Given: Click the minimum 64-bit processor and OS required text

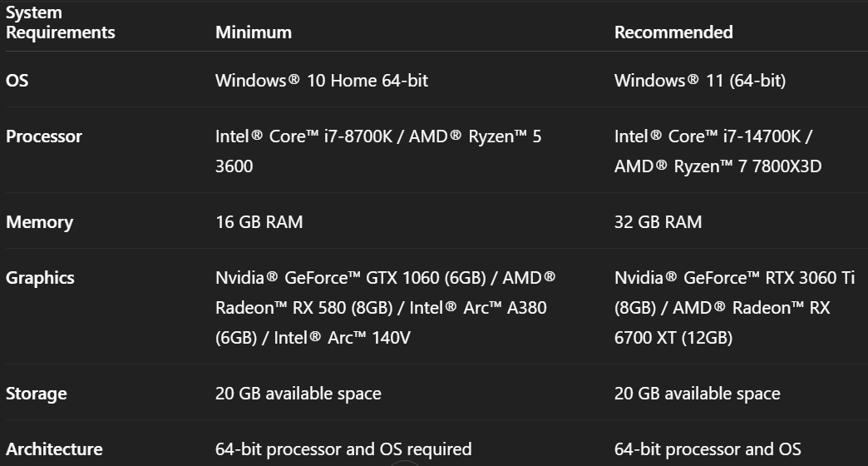Looking at the screenshot, I should click(x=343, y=449).
